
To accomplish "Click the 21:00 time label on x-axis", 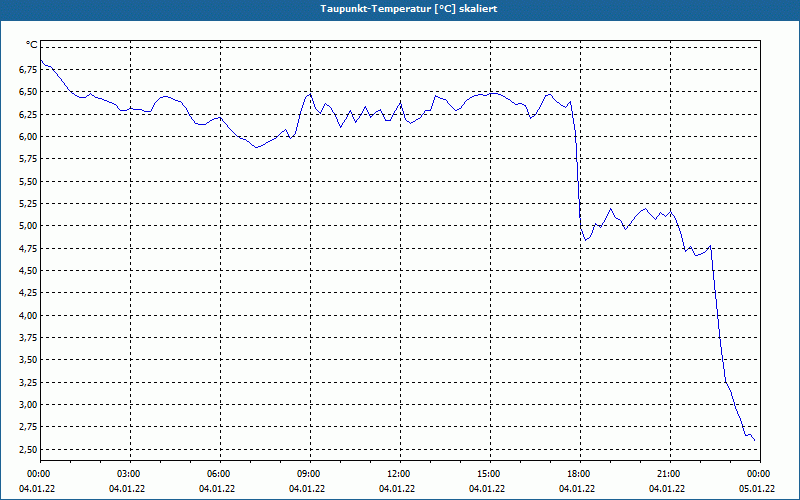I will tap(670, 474).
